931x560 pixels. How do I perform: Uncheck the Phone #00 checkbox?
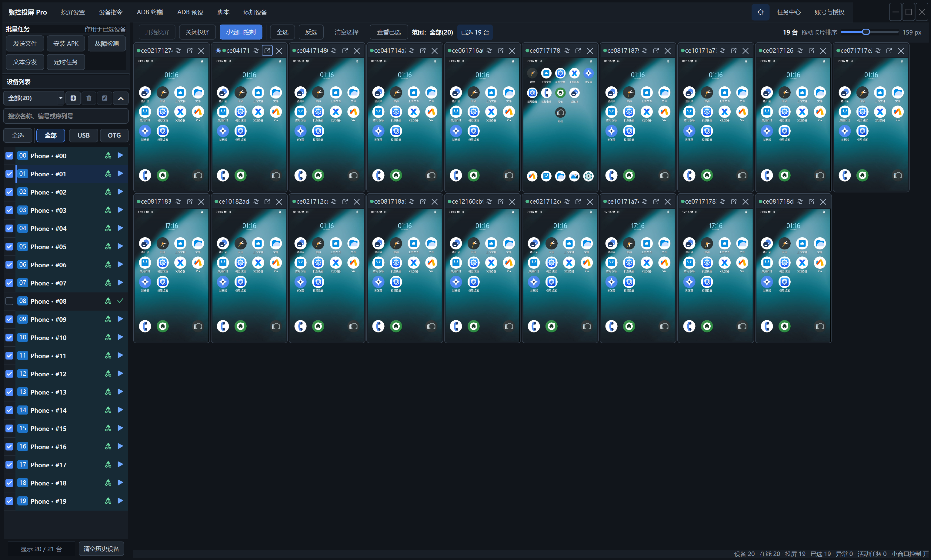tap(9, 155)
